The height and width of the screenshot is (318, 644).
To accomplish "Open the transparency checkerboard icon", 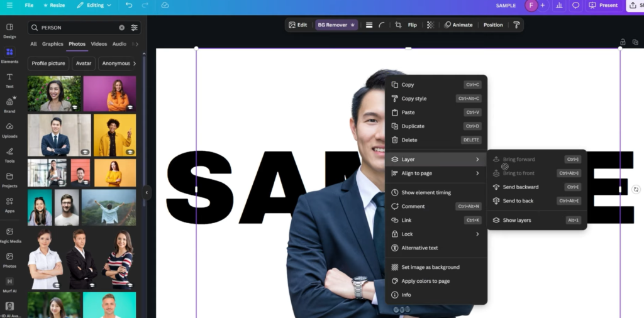I will tap(430, 25).
